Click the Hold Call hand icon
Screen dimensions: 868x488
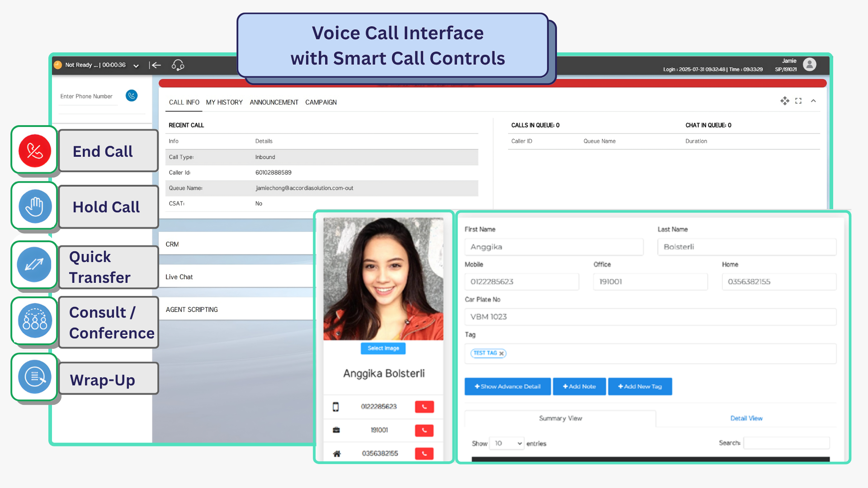(35, 206)
